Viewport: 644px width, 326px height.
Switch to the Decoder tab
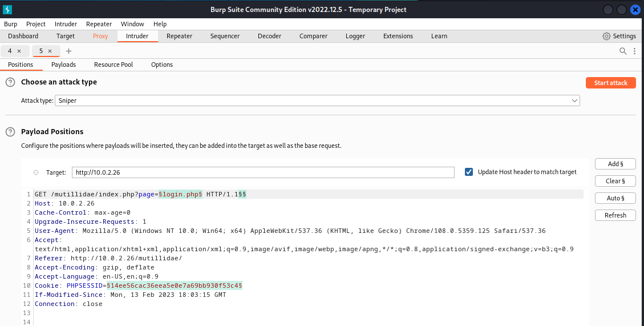coord(269,36)
